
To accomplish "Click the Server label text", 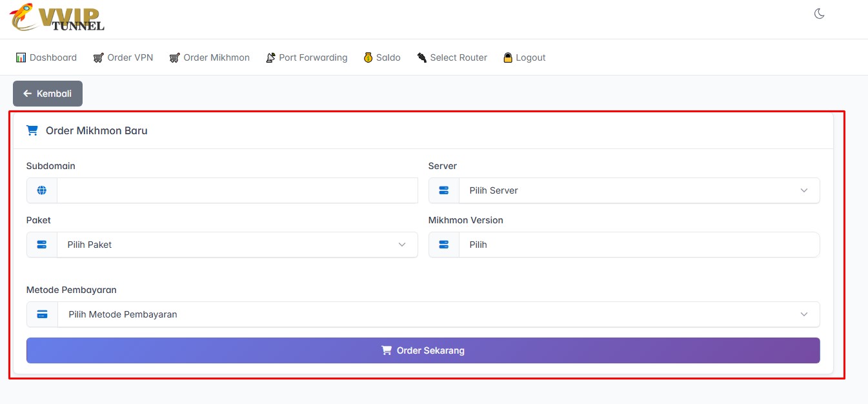I will pos(443,166).
